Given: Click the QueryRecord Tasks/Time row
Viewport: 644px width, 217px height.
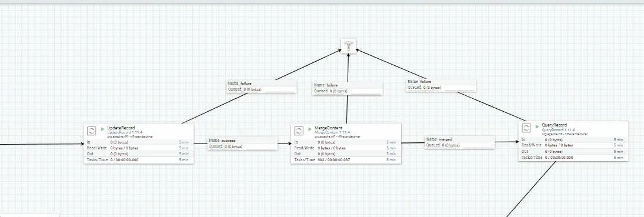Looking at the screenshot, I should point(573,158).
